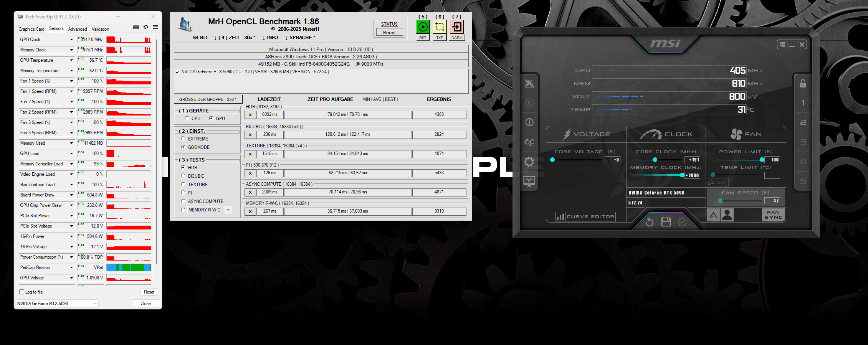Switch to Validation tab in GPU-Z
868x345 pixels.
[x=101, y=29]
